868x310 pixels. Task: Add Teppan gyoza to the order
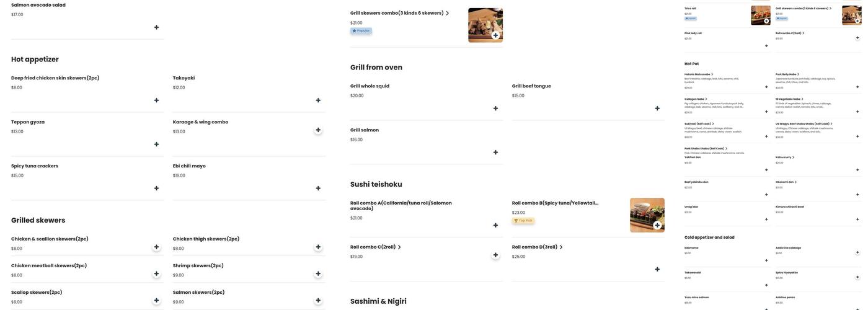click(156, 144)
